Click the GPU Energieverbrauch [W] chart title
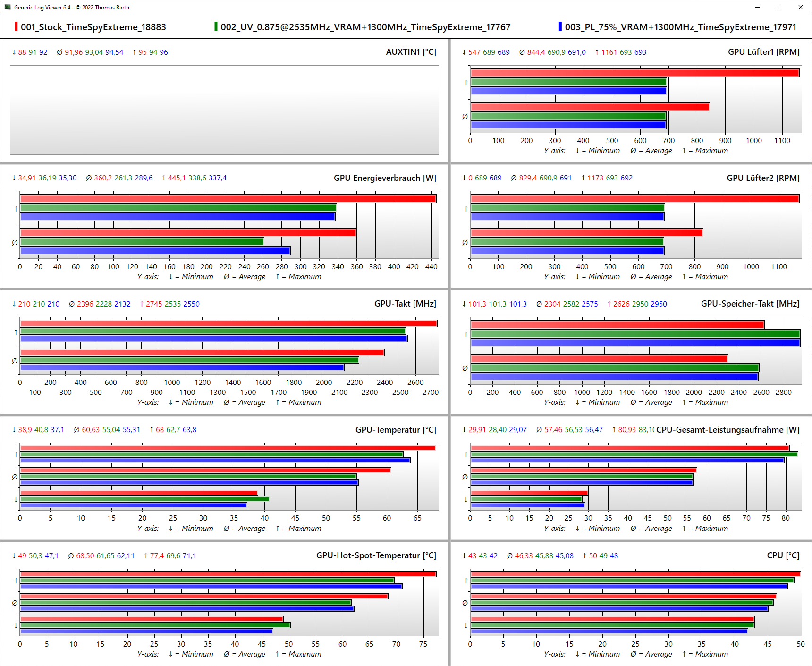Viewport: 812px width, 666px height. click(x=385, y=178)
